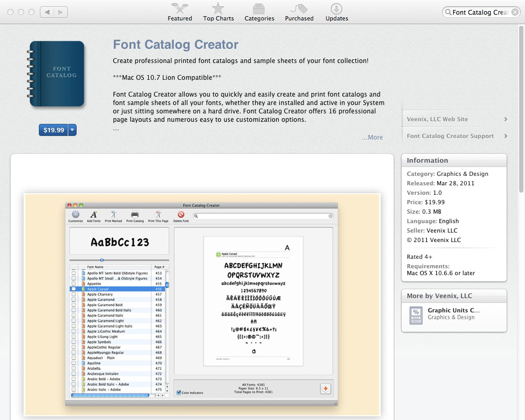Check box for Apple Chancery row
The width and height of the screenshot is (525, 420).
pyautogui.click(x=73, y=295)
